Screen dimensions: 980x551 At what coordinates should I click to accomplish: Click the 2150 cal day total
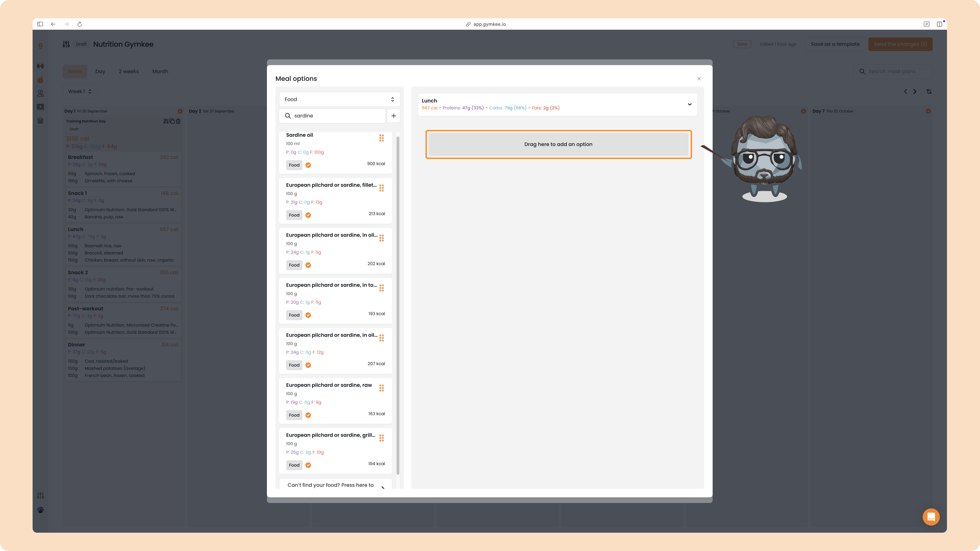[x=77, y=139]
